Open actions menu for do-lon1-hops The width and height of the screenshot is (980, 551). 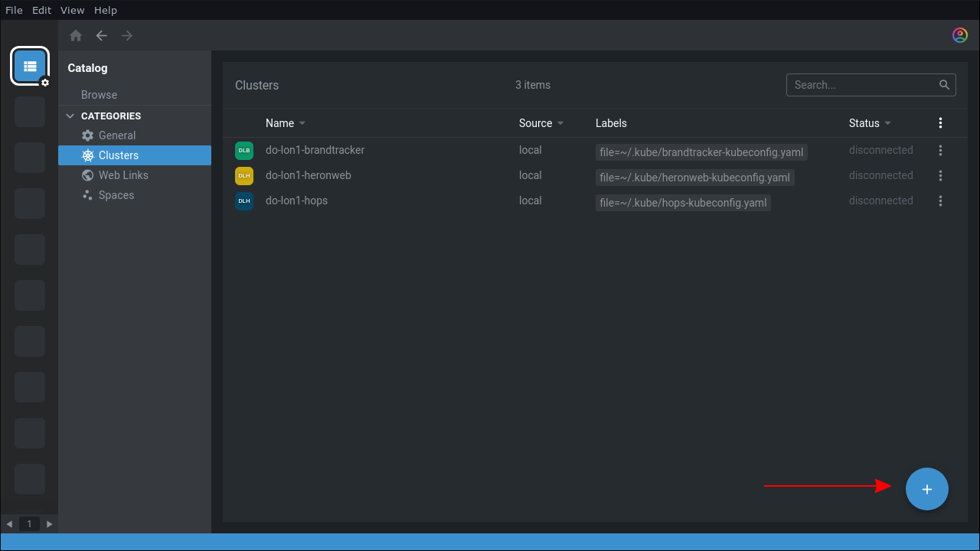pyautogui.click(x=941, y=201)
